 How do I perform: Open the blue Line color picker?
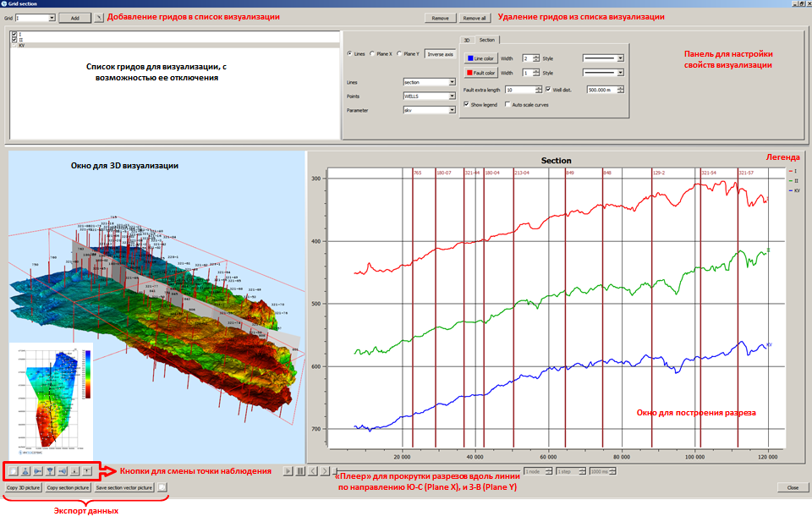point(480,58)
